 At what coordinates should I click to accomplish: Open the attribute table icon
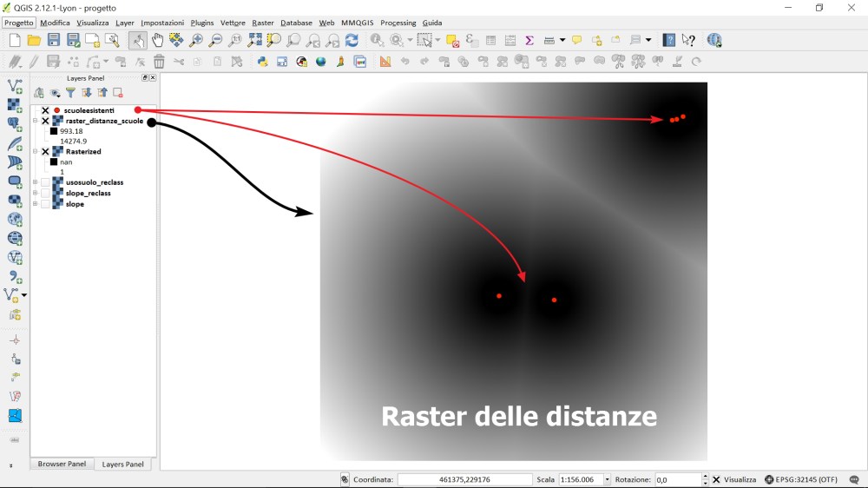[x=490, y=40]
